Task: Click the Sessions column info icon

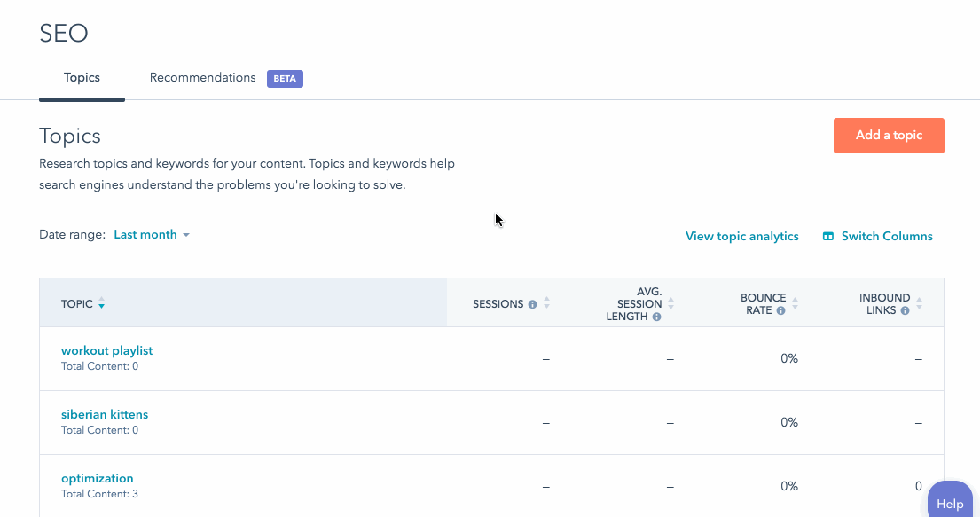Action: (533, 303)
